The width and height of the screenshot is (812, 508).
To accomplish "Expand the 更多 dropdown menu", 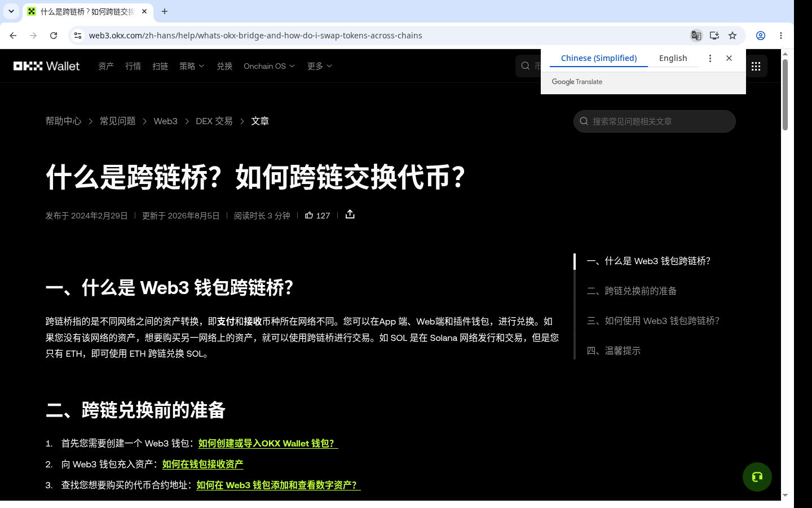I will click(320, 66).
